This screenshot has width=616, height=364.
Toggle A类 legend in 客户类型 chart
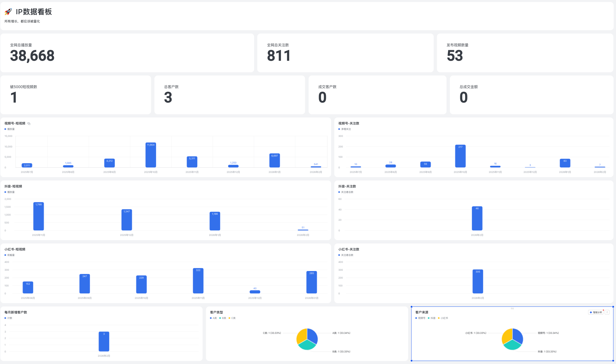point(214,318)
